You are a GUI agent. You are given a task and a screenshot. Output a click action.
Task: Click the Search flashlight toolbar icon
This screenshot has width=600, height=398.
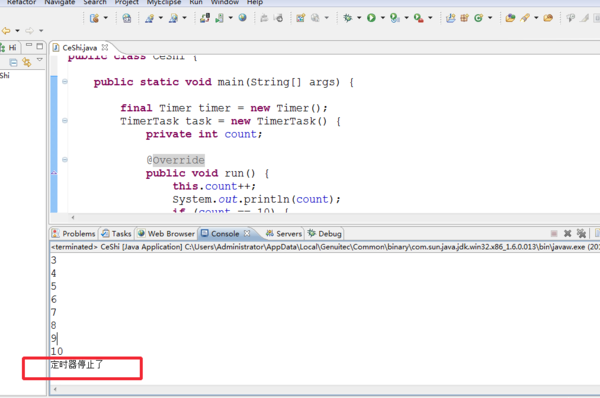tap(525, 18)
